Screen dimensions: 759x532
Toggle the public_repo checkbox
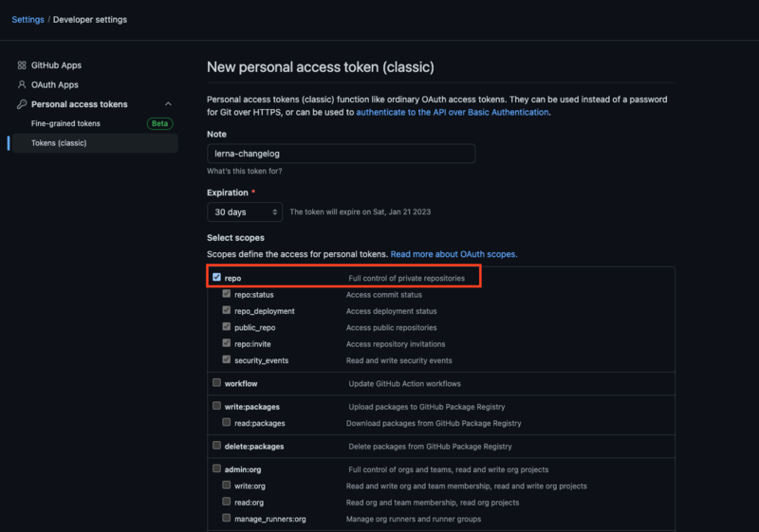tap(226, 326)
